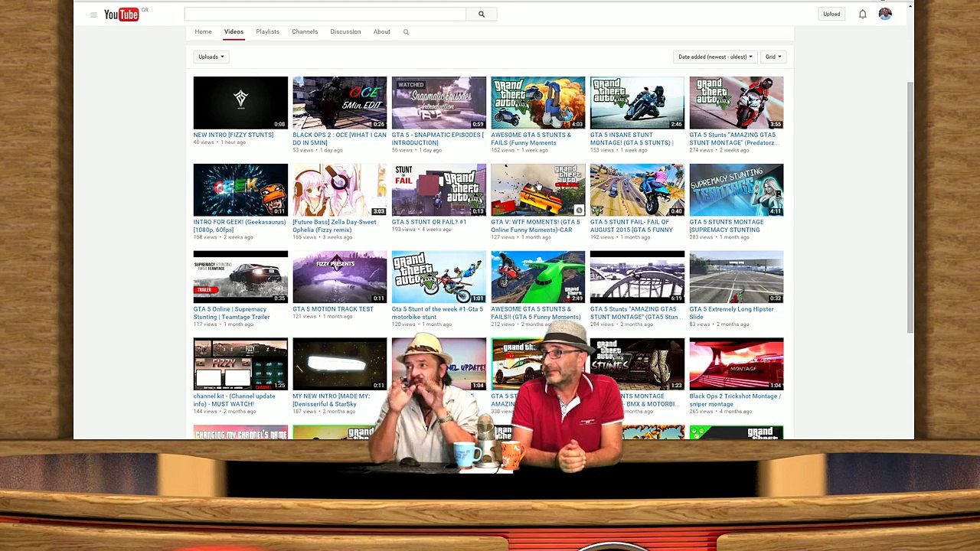Viewport: 980px width, 551px height.
Task: Open the Date added sort dropdown
Action: pyautogui.click(x=716, y=57)
